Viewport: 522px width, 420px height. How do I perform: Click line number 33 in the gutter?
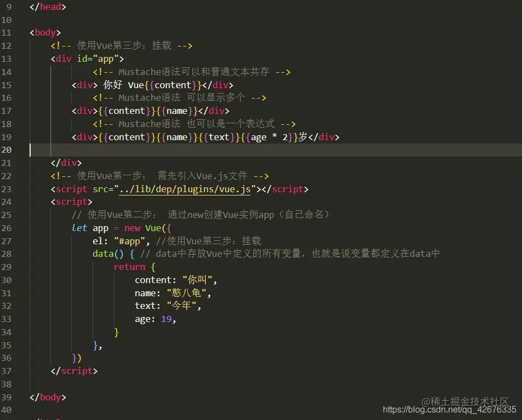pos(7,319)
